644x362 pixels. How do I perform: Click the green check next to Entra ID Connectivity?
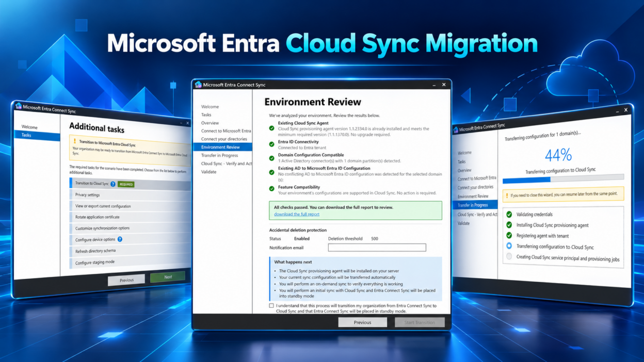(x=272, y=144)
